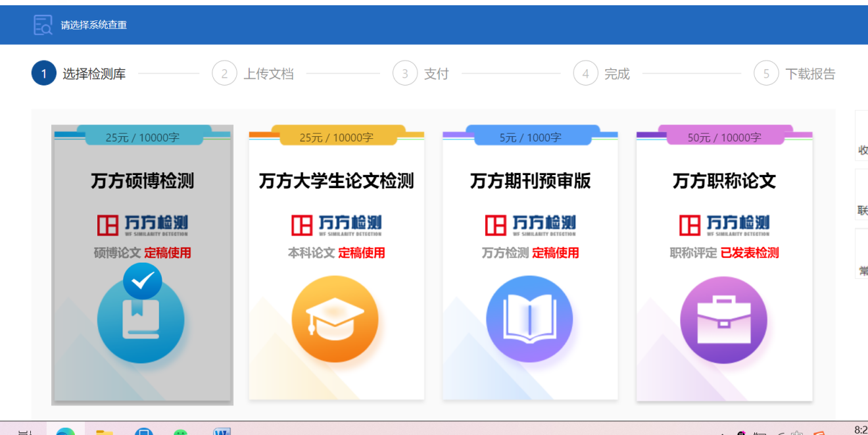Open Microsoft Edge from the taskbar

(65, 430)
